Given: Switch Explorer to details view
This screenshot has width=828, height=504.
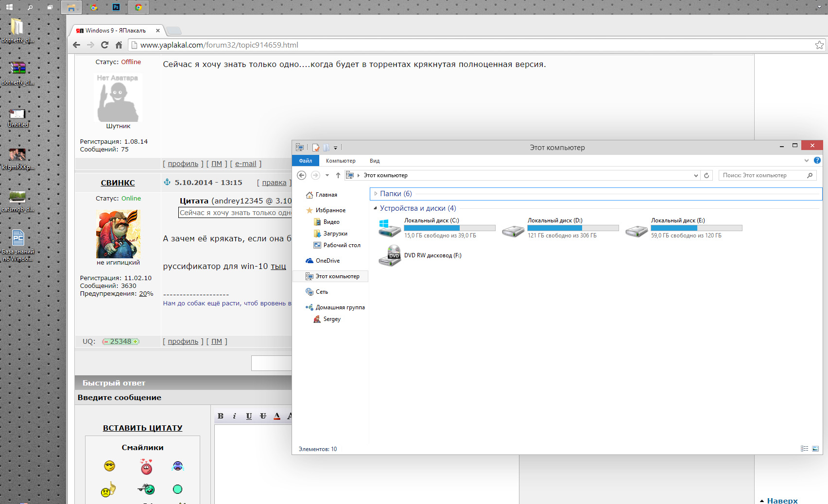Looking at the screenshot, I should 804,449.
